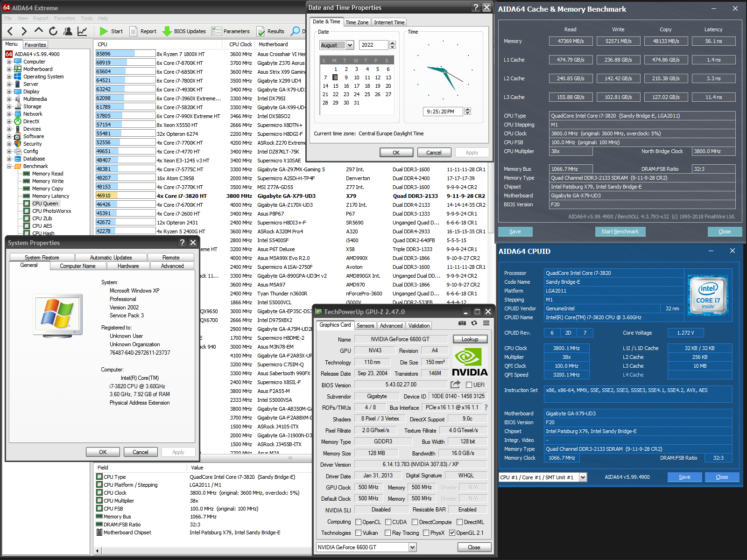
Task: Toggle DirectML checkbox in GPU-Z
Action: (x=459, y=522)
